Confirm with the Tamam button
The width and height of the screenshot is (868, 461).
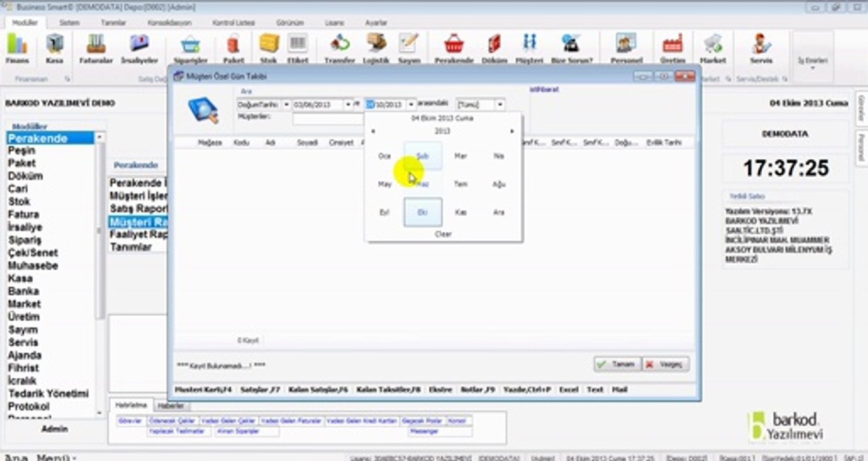pyautogui.click(x=616, y=364)
